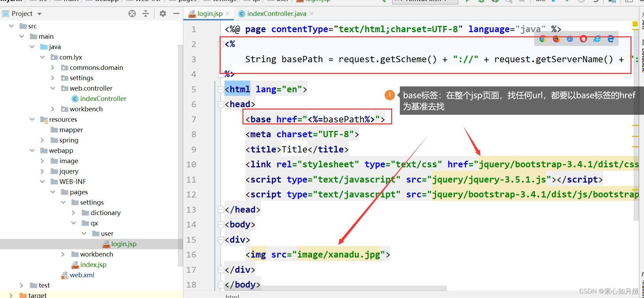Click the horizontal editor scrollbar

point(335,288)
